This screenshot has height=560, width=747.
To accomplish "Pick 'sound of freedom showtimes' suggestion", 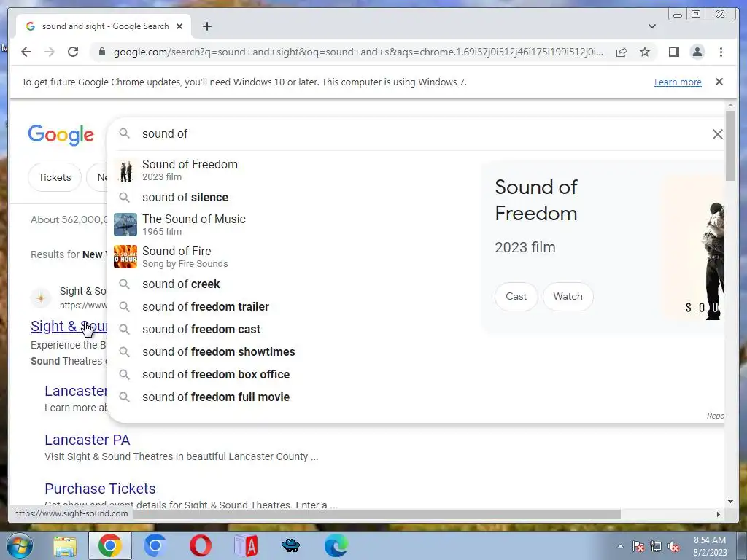I will click(295, 352).
